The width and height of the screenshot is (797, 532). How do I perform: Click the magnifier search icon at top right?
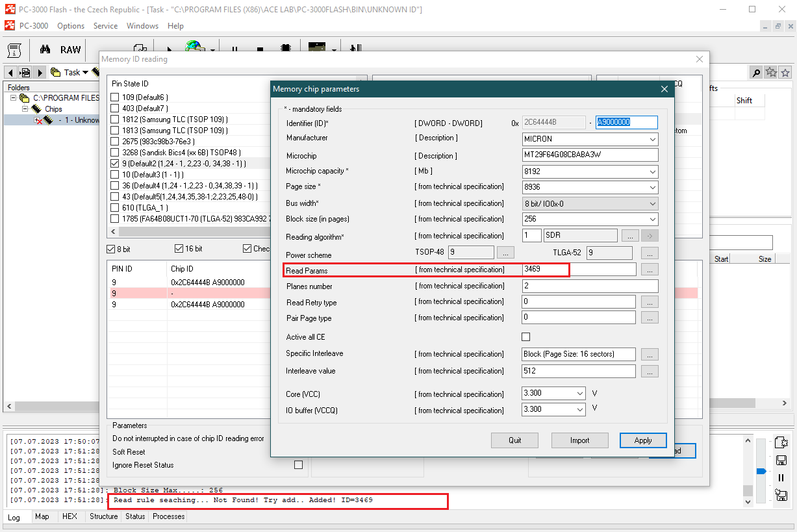756,72
